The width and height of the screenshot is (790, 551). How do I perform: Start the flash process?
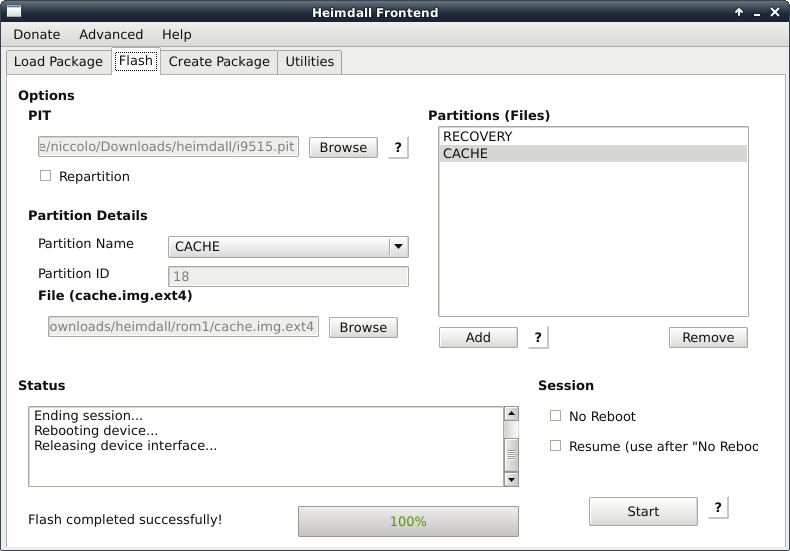coord(643,512)
